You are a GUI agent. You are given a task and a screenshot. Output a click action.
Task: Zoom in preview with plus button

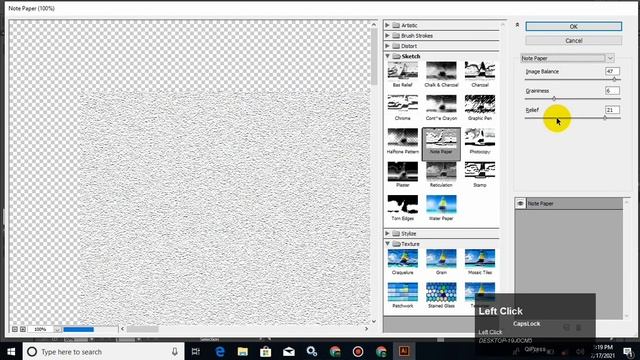coord(23,329)
